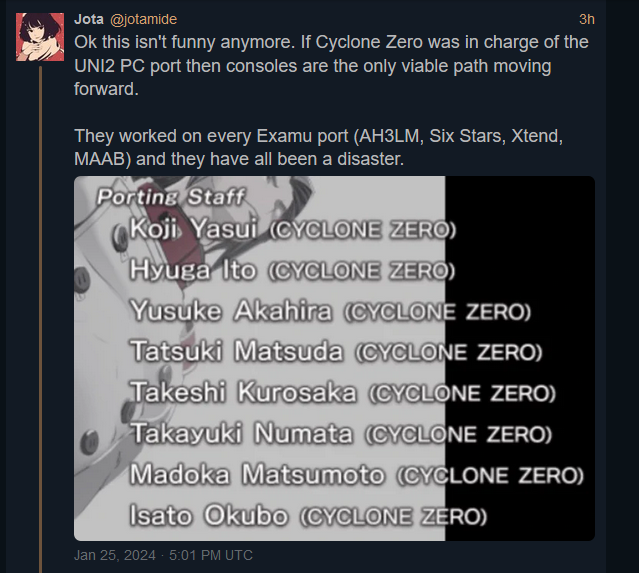This screenshot has height=573, width=639.
Task: Click the Koji Yasui credit line
Action: click(293, 229)
